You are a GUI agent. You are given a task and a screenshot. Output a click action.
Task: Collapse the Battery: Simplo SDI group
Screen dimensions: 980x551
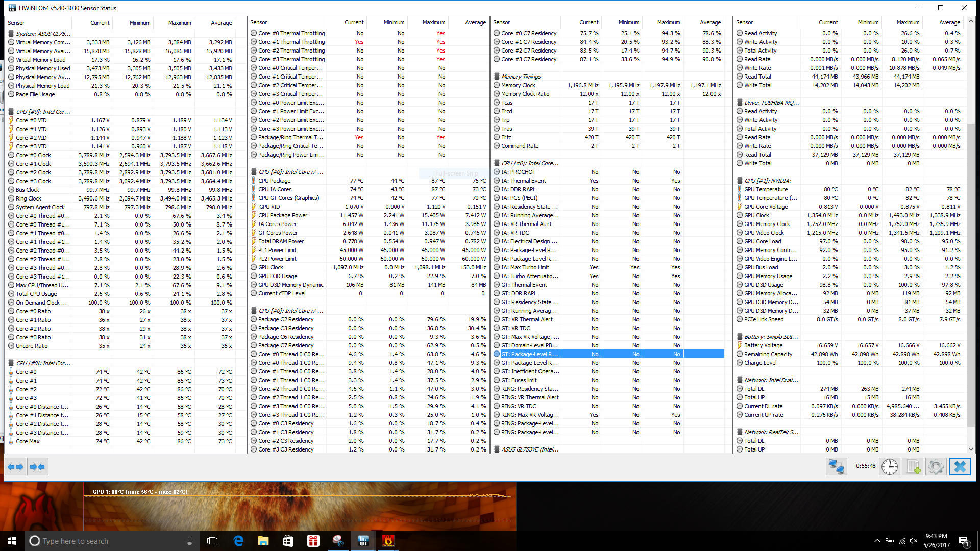[771, 337]
